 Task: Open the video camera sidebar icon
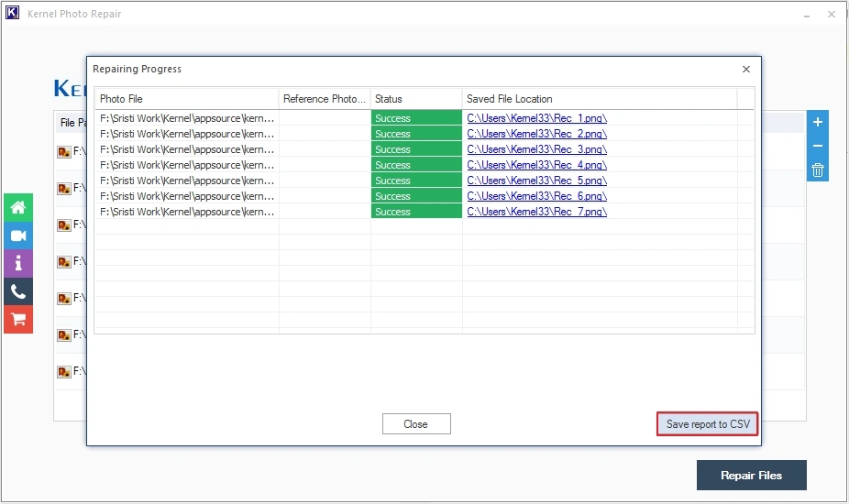point(18,236)
